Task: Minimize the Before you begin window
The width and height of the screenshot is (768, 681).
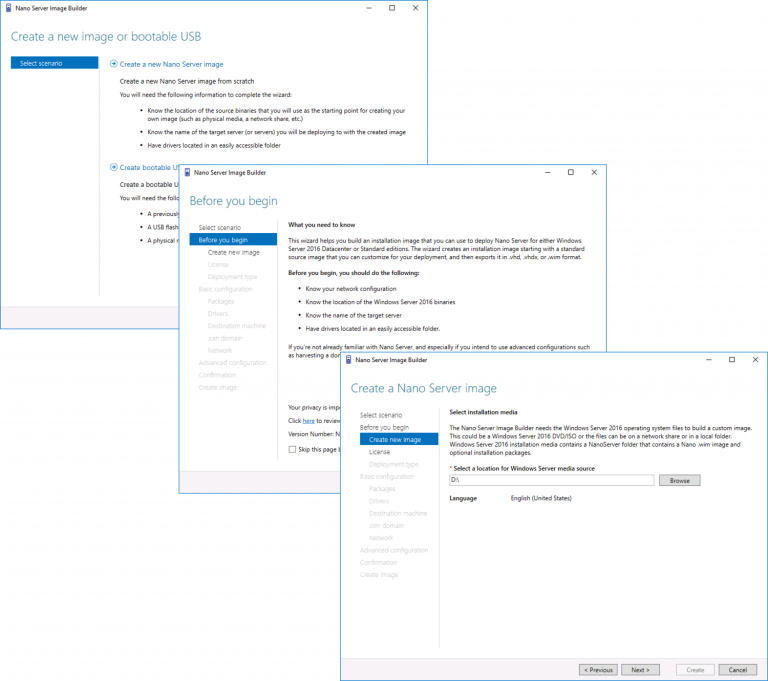Action: pos(548,172)
